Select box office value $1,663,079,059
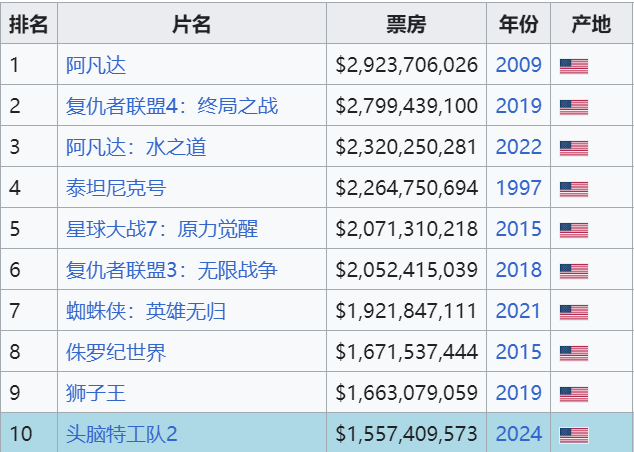Screen dimensions: 634x452 406,393
